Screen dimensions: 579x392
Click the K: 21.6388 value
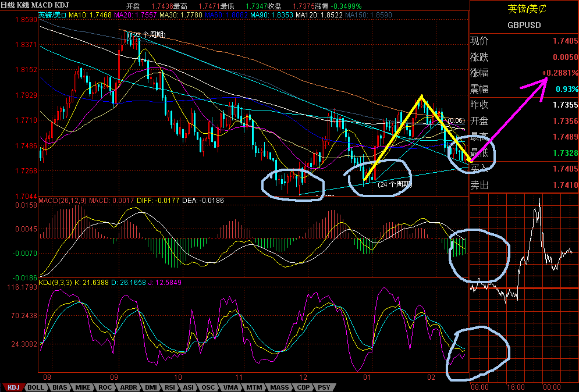pos(91,283)
